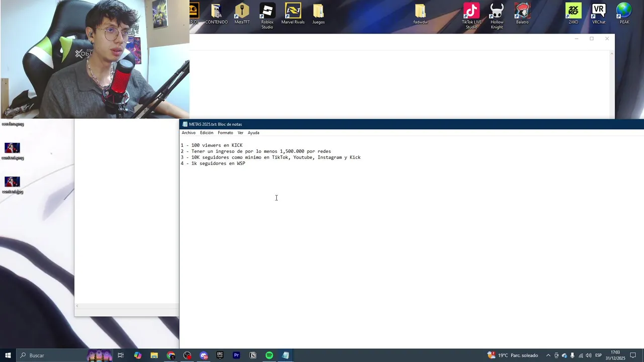Click the PEAK desktop icon

pyautogui.click(x=624, y=14)
